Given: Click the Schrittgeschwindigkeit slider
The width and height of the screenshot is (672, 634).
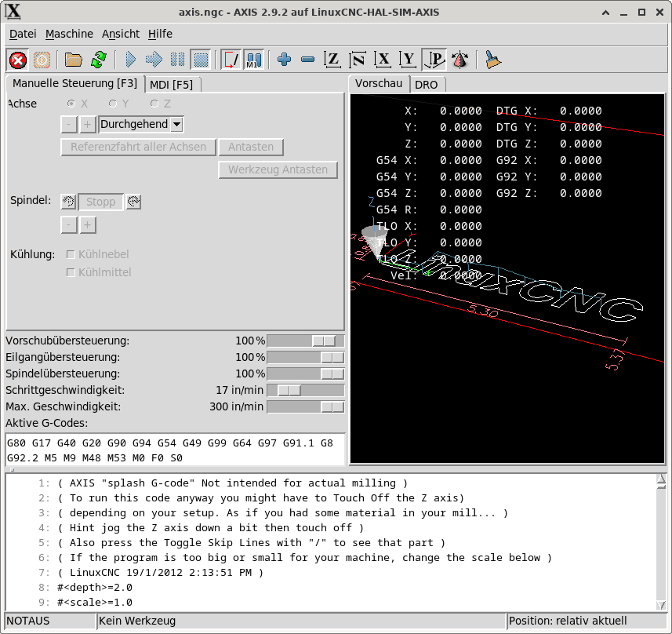Looking at the screenshot, I should click(306, 390).
